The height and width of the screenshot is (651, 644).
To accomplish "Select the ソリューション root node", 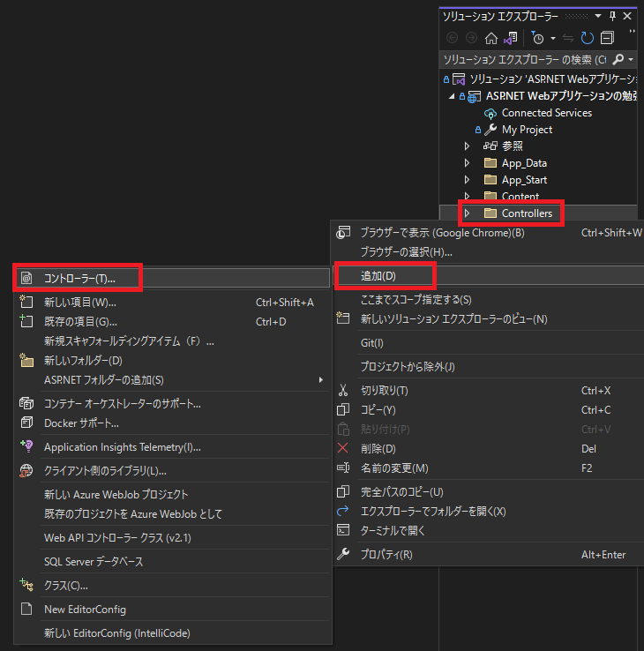I will 553,79.
